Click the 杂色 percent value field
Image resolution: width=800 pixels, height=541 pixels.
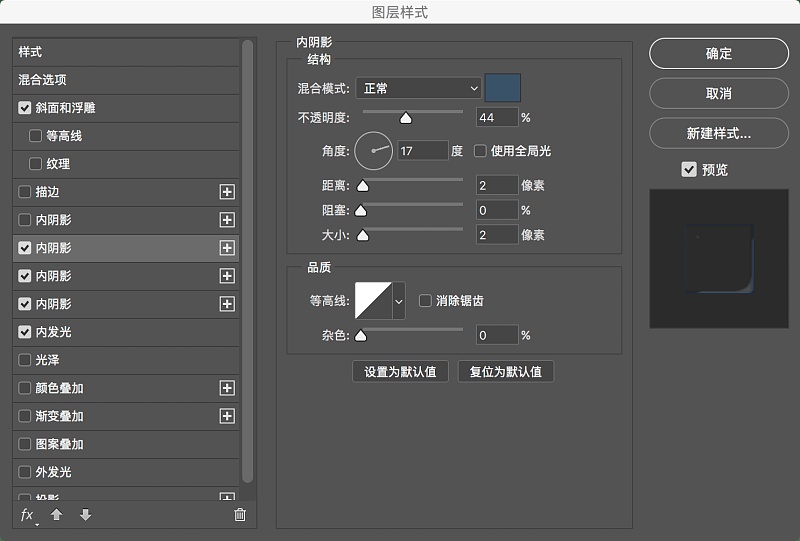point(497,335)
